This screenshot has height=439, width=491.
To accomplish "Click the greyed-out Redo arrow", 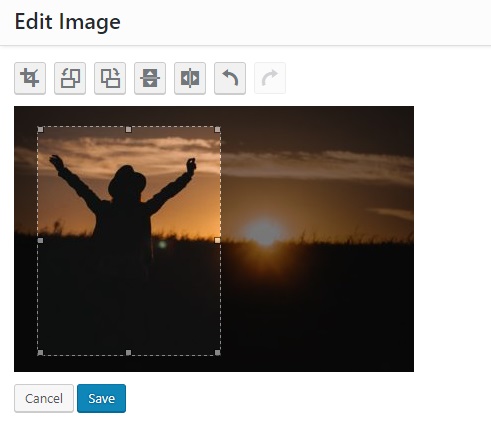I will tap(270, 78).
